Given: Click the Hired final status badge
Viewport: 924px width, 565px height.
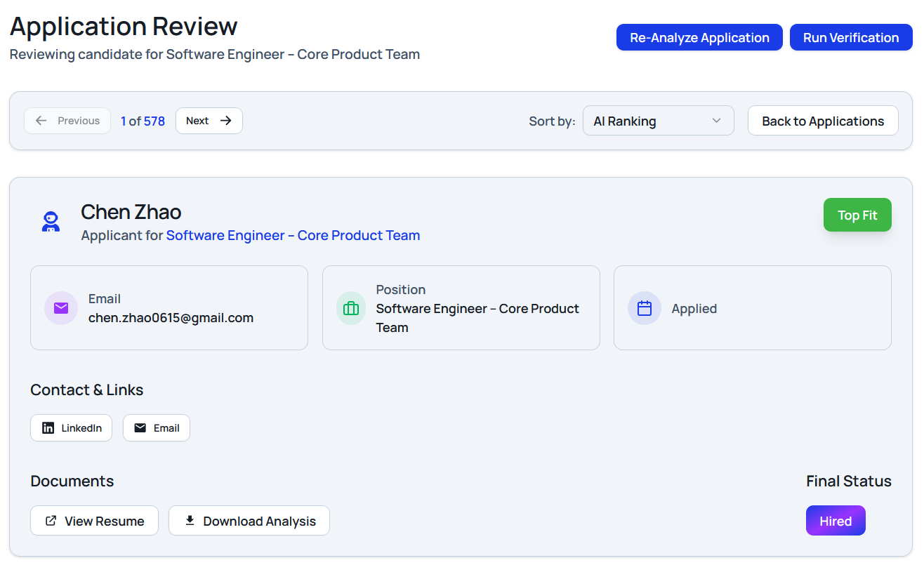Looking at the screenshot, I should (836, 521).
